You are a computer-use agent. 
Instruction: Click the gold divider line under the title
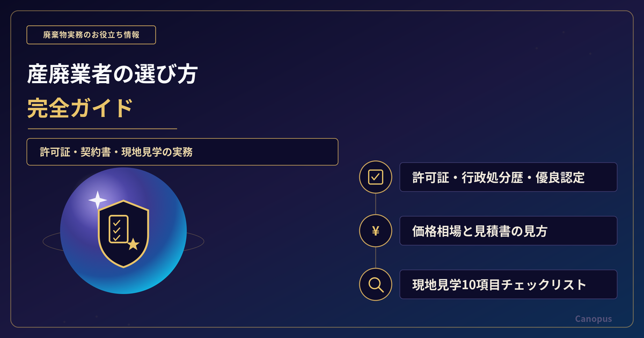102,129
